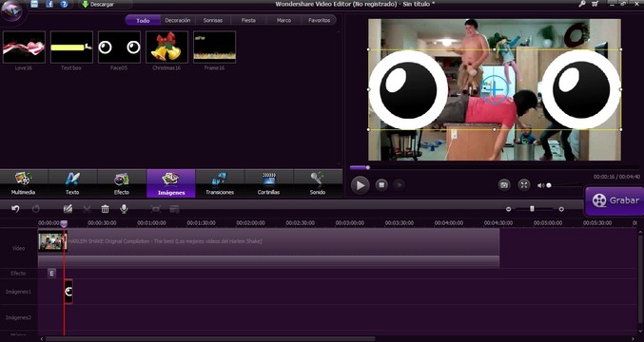Mute the preview volume speaker
This screenshot has width=644, height=342.
coord(540,185)
